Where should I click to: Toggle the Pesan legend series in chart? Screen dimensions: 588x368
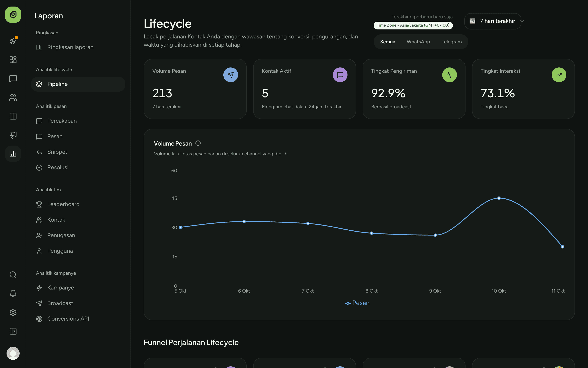357,303
